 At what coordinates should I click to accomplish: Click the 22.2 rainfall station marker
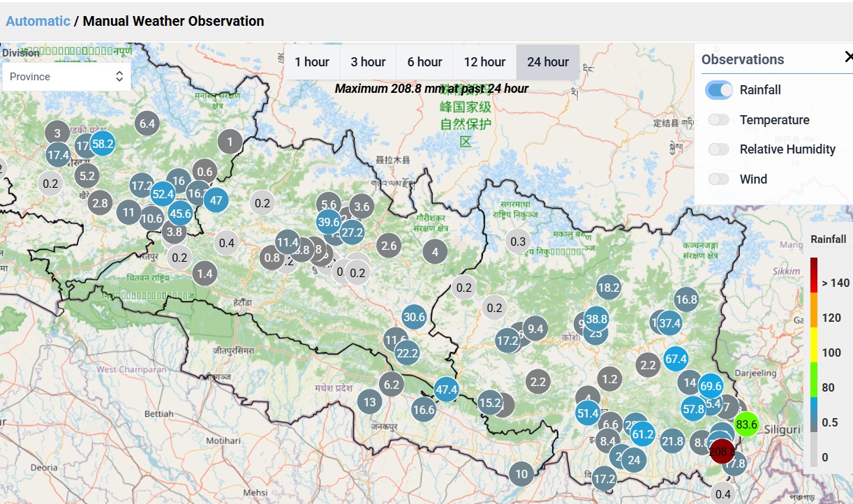coord(407,353)
